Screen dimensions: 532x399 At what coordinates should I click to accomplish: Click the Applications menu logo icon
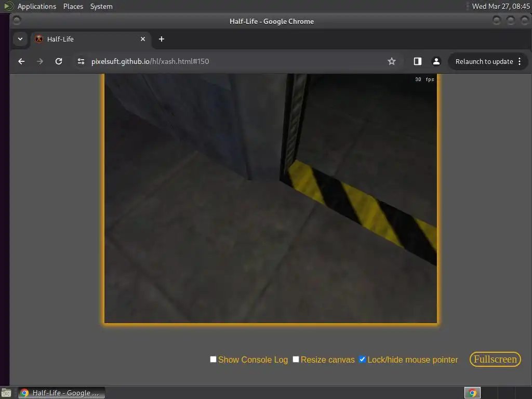(8, 6)
